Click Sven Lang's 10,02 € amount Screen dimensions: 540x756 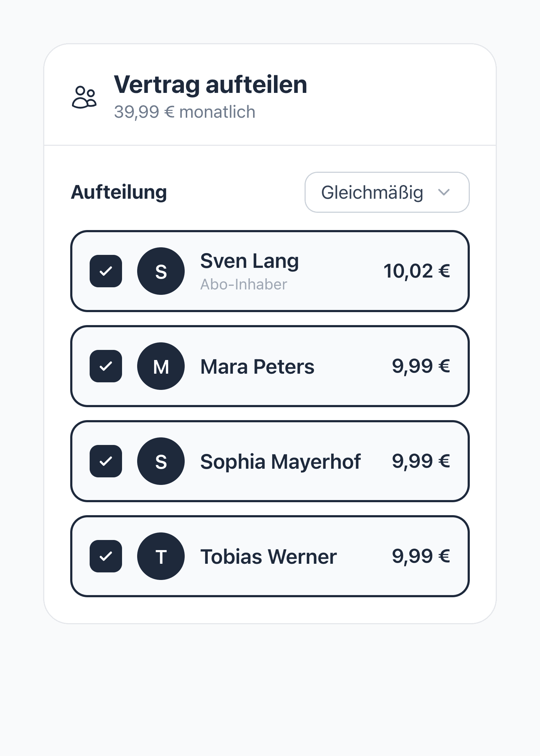pos(417,271)
